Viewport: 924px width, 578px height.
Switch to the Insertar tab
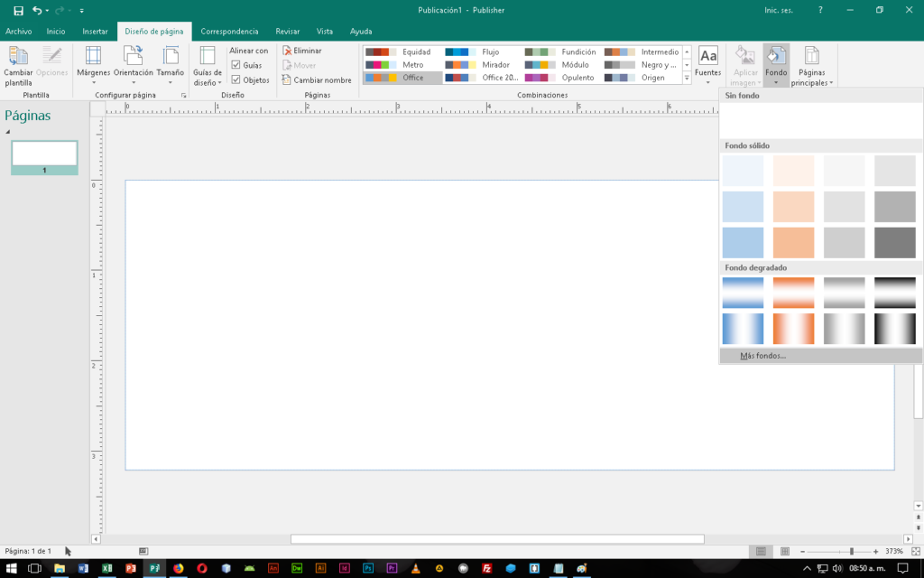pos(95,31)
